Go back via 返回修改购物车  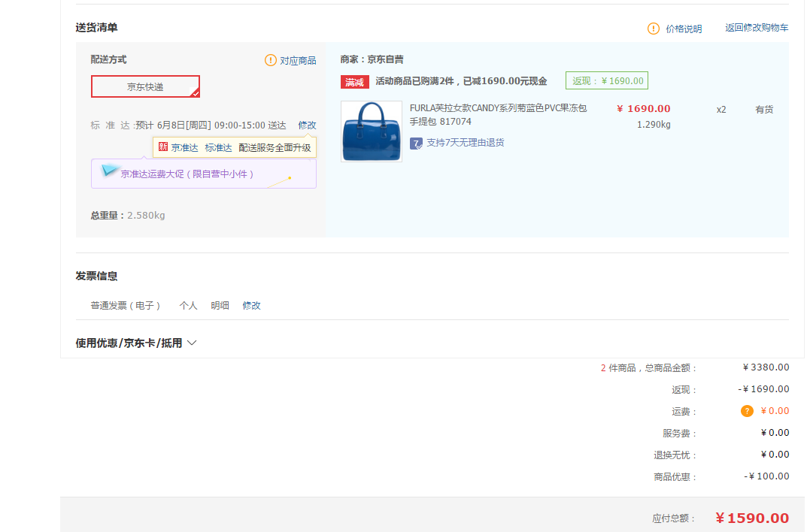pyautogui.click(x=757, y=28)
